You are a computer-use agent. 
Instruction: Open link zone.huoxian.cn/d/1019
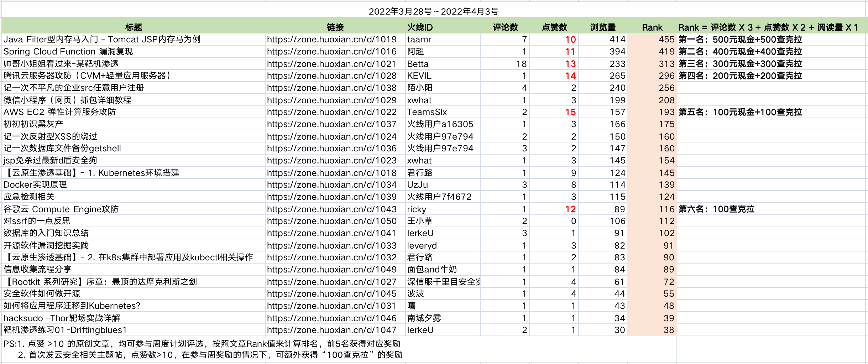(332, 39)
